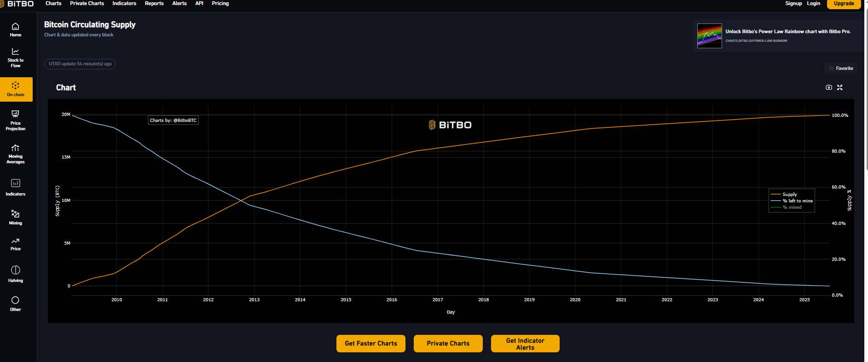Viewport: 868px width, 362px height.
Task: Click the camera screenshot icon above the chart
Action: coord(829,87)
